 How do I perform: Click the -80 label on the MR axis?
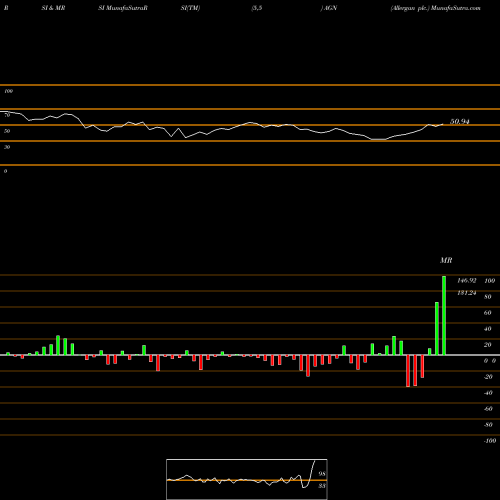pos(488,425)
